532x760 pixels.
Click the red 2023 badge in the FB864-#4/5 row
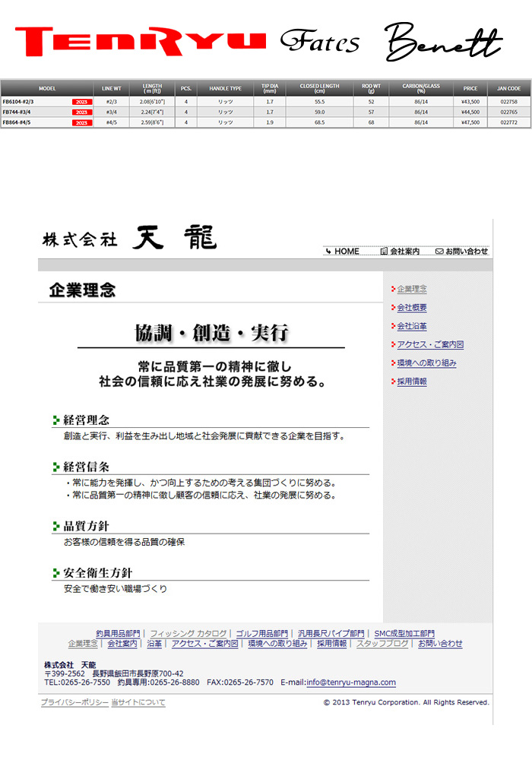(x=81, y=122)
